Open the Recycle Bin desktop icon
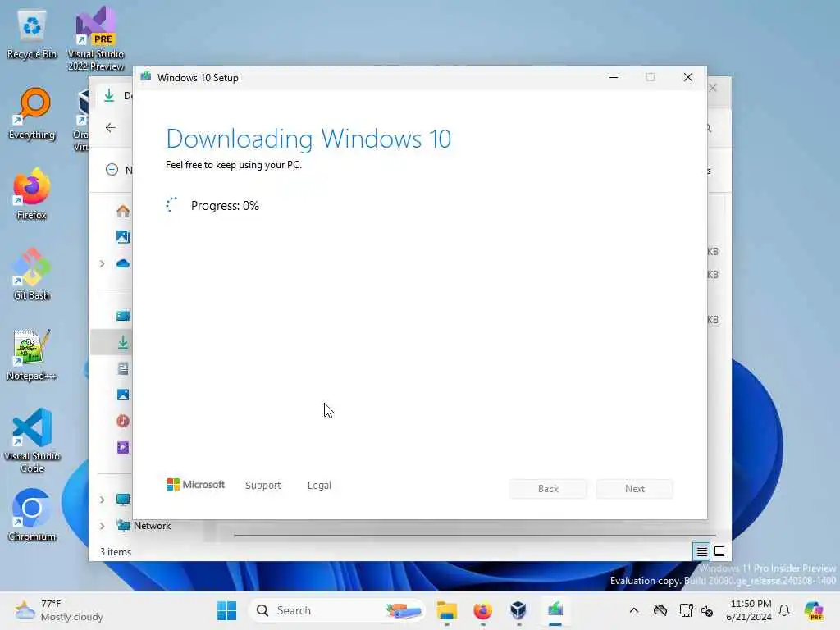The height and width of the screenshot is (630, 840). coord(32,34)
